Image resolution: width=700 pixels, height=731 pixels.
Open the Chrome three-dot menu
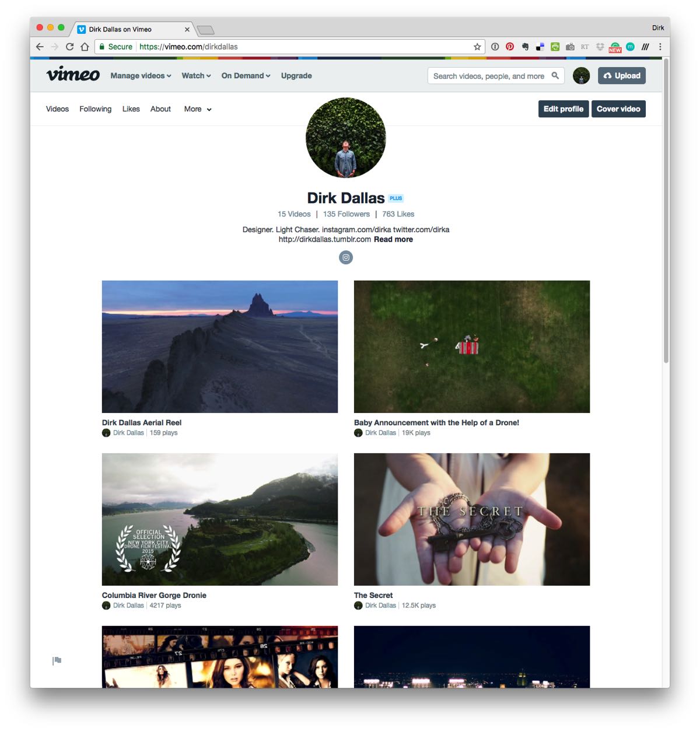coord(660,47)
